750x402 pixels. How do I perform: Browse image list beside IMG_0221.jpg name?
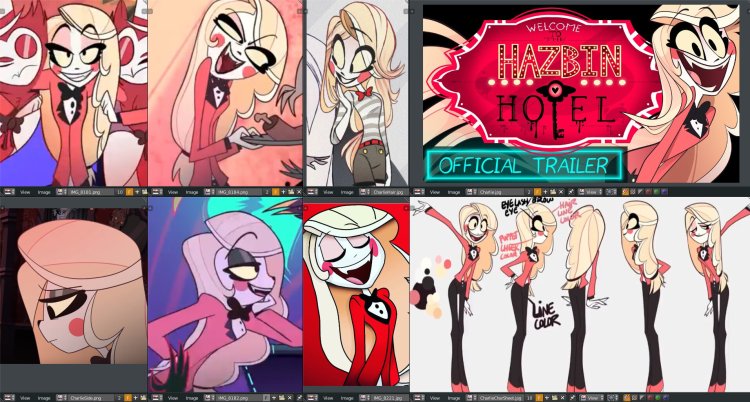[x=364, y=397]
